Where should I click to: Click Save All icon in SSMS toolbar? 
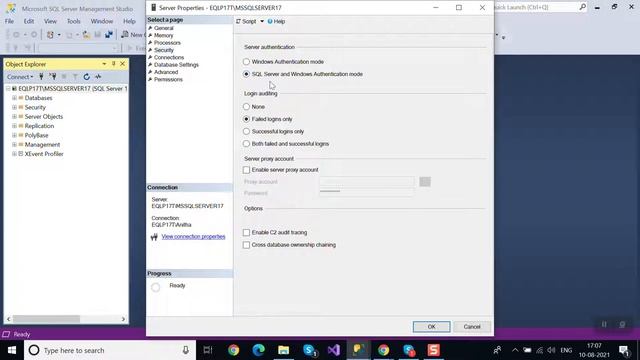(x=109, y=35)
